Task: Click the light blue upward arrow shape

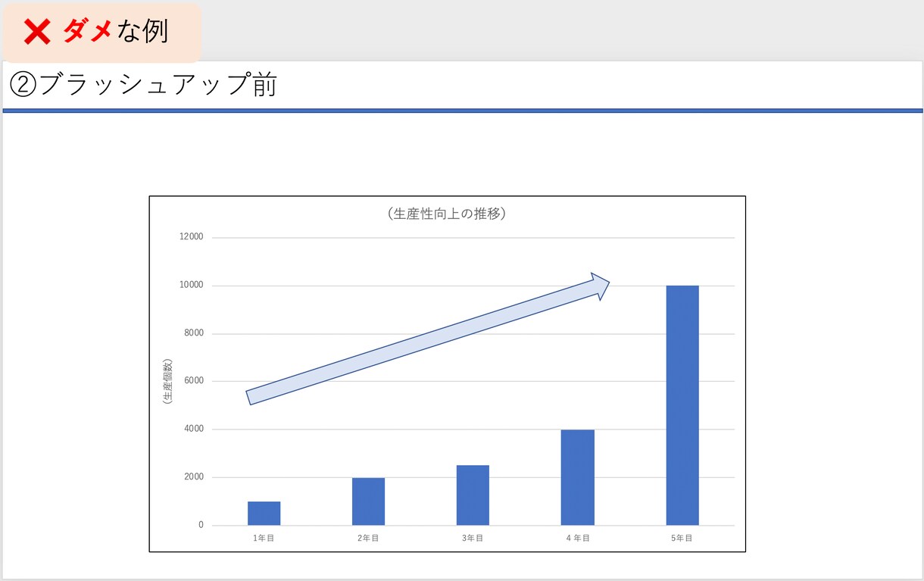Action: (428, 339)
